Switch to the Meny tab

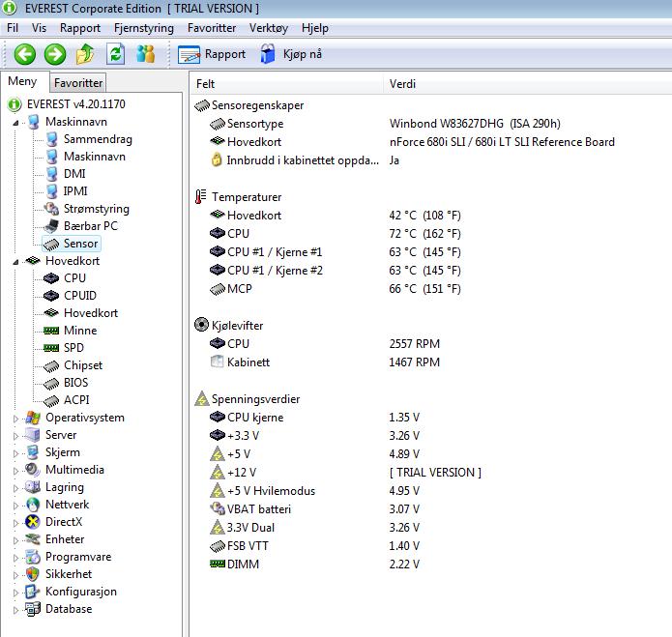(x=22, y=81)
